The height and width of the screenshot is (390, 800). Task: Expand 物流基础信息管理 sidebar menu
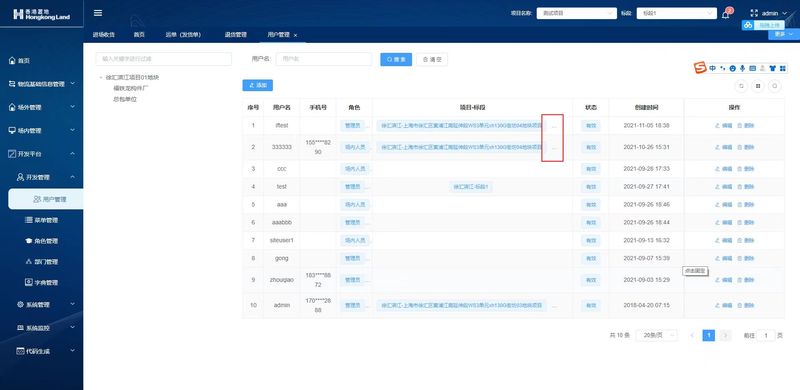(42, 84)
